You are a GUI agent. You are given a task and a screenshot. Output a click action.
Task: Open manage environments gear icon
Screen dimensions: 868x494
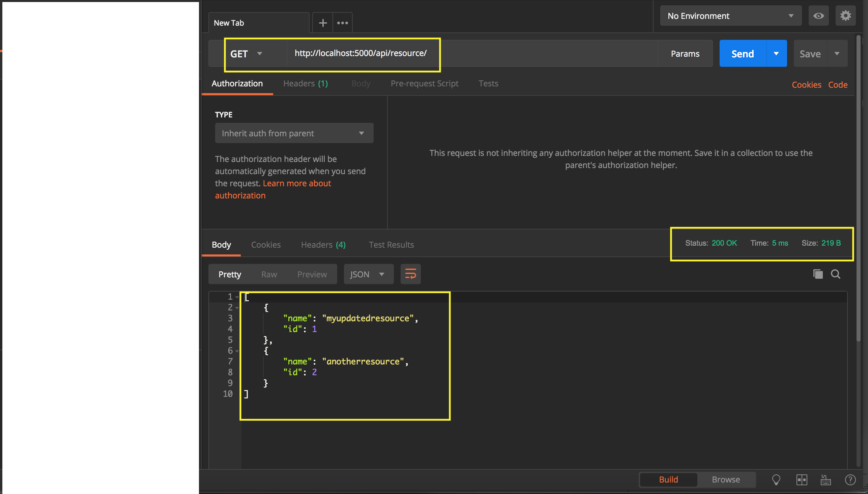[845, 16]
